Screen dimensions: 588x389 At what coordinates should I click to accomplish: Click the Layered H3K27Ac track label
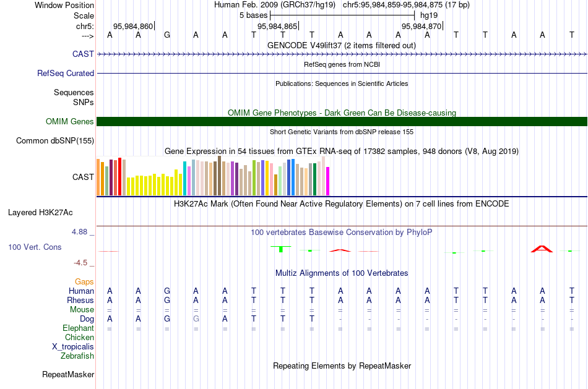[40, 213]
